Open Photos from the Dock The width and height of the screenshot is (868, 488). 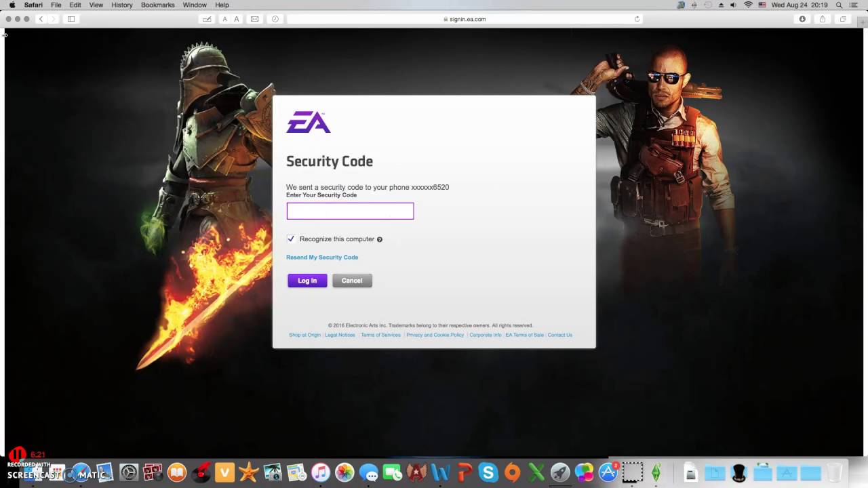[344, 472]
